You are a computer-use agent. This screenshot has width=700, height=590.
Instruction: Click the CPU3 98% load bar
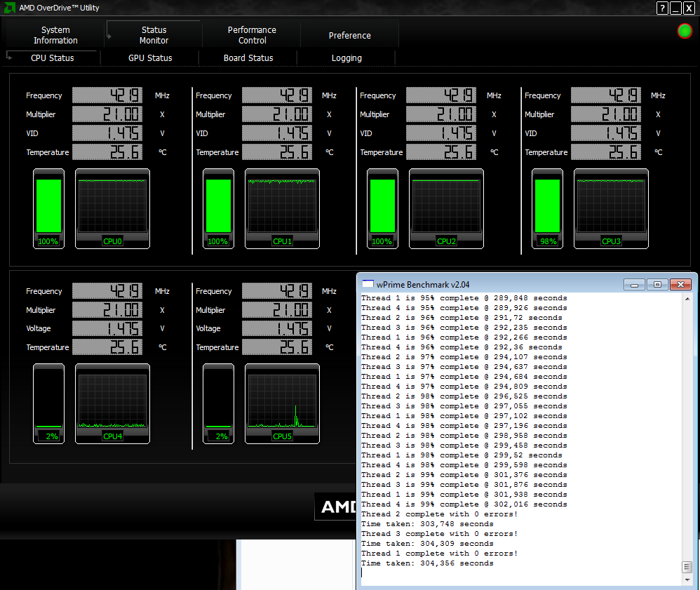pyautogui.click(x=547, y=208)
